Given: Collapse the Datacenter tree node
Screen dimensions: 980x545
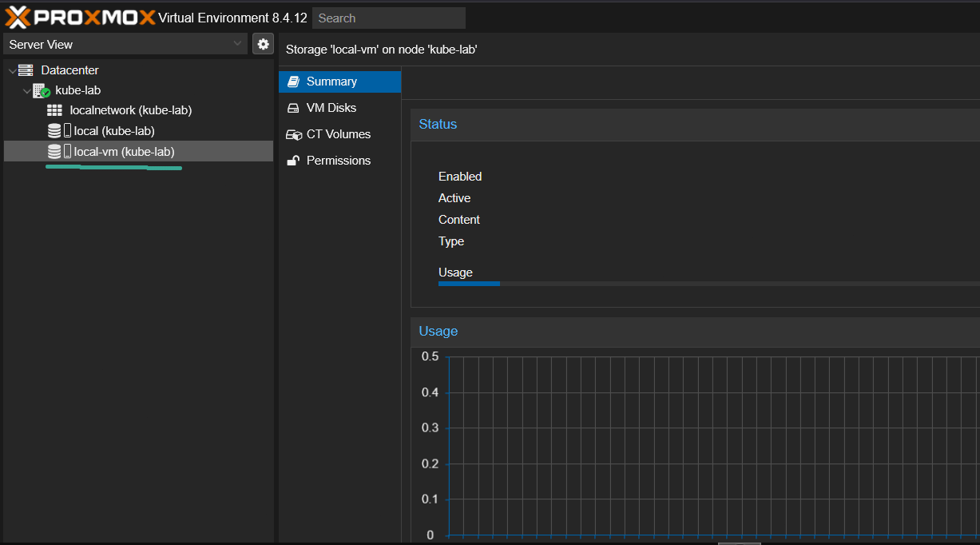Looking at the screenshot, I should coord(11,70).
